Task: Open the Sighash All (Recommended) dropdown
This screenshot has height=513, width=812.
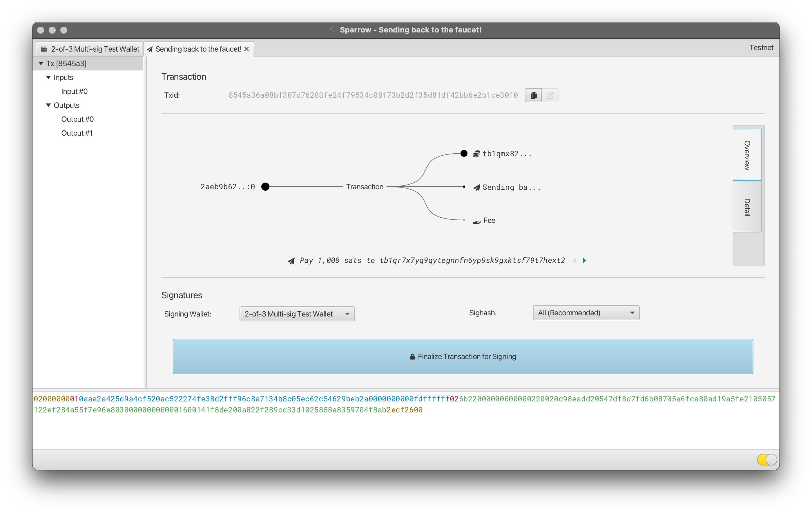Action: [586, 313]
